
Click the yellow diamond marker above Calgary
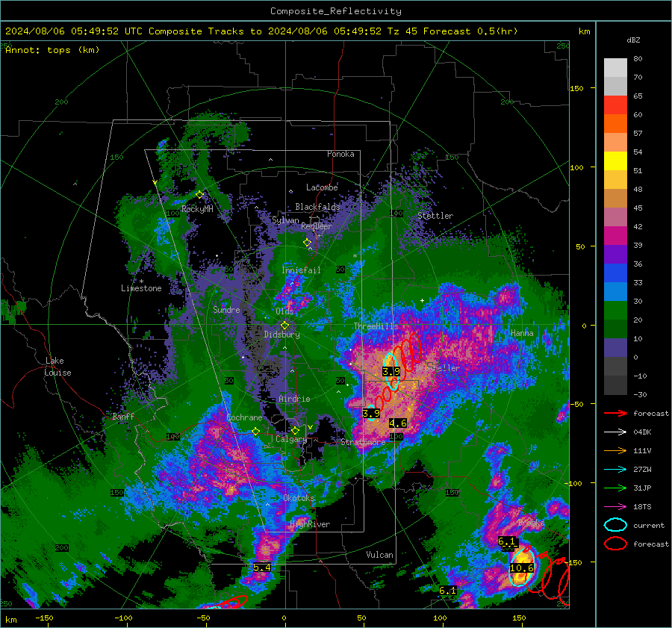click(295, 430)
